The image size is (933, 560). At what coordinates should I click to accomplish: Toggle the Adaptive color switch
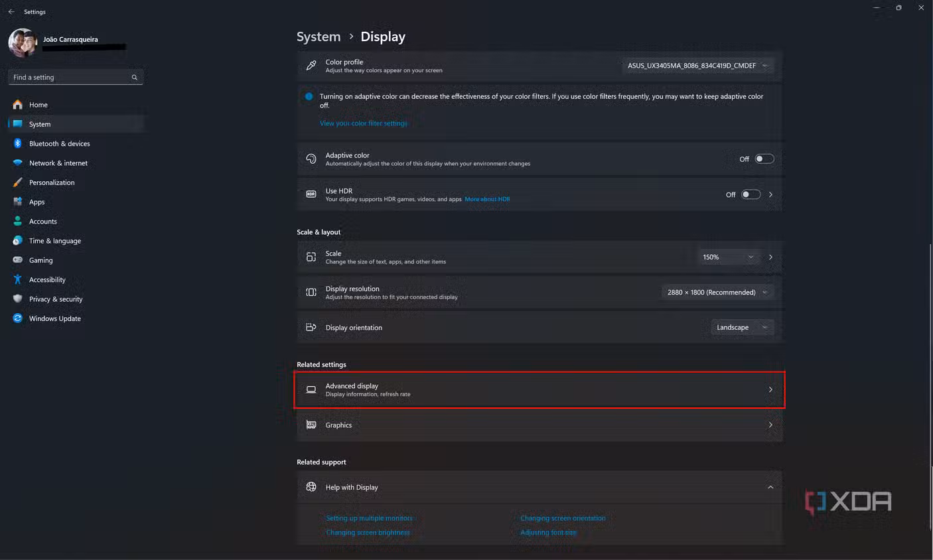[x=764, y=159]
